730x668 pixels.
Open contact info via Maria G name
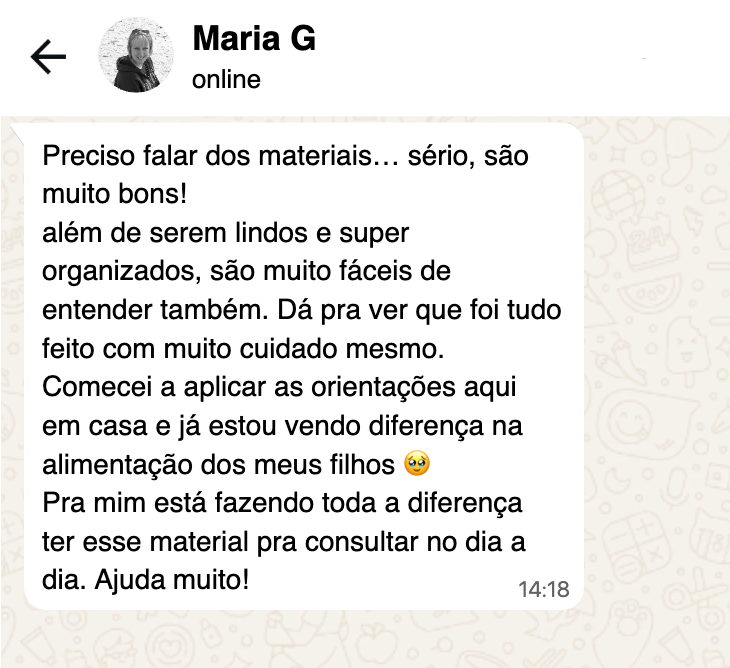pyautogui.click(x=254, y=38)
